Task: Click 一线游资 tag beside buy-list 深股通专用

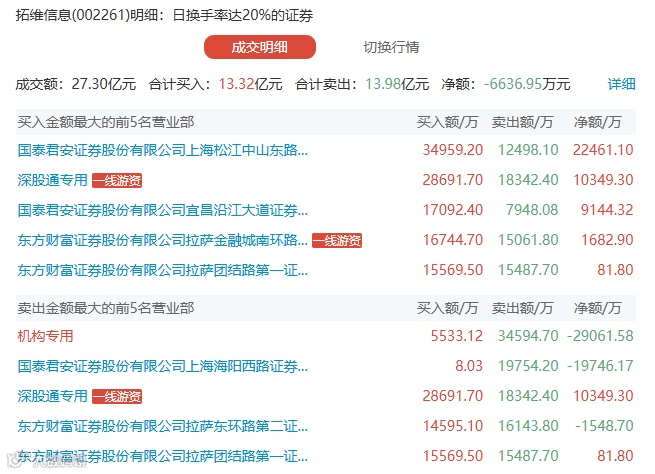Action: tap(117, 180)
